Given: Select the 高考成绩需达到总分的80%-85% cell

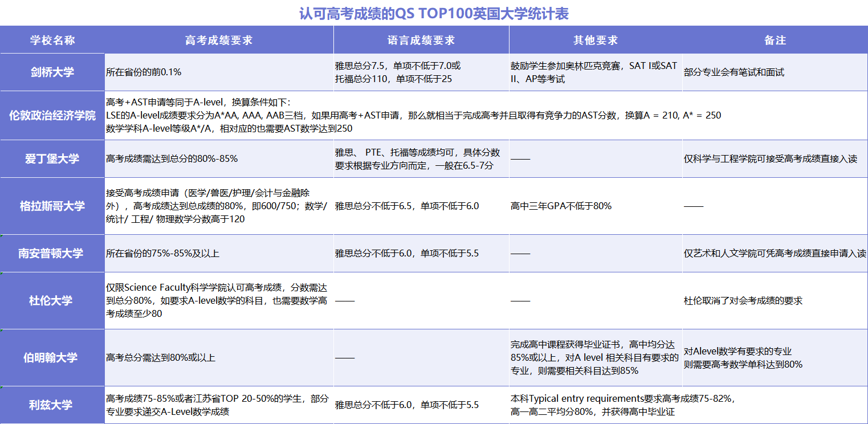Looking at the screenshot, I should (x=172, y=159).
